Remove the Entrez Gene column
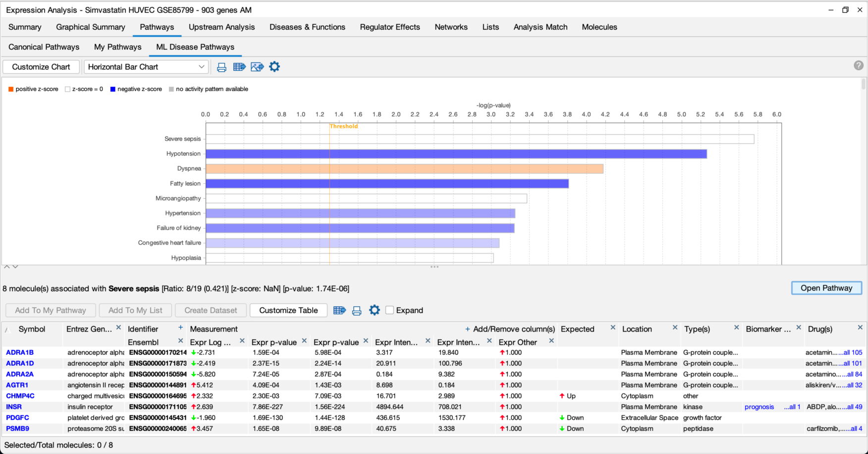This screenshot has width=868, height=454. [118, 328]
